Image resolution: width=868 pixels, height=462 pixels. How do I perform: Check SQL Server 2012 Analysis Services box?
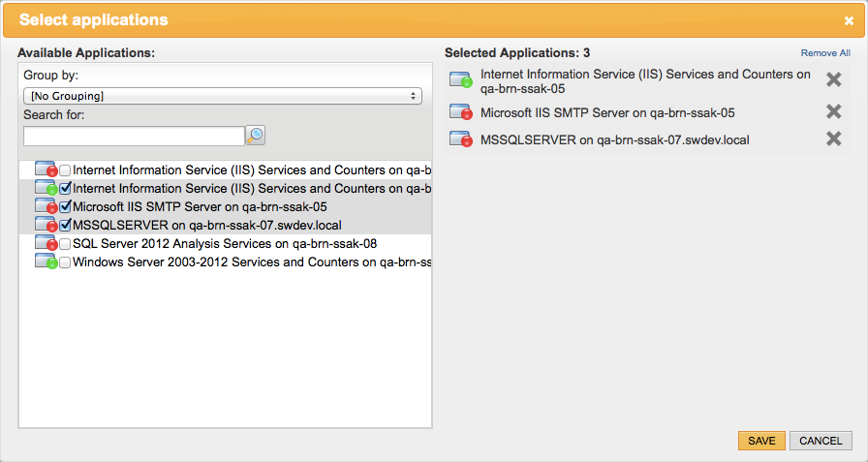[65, 244]
